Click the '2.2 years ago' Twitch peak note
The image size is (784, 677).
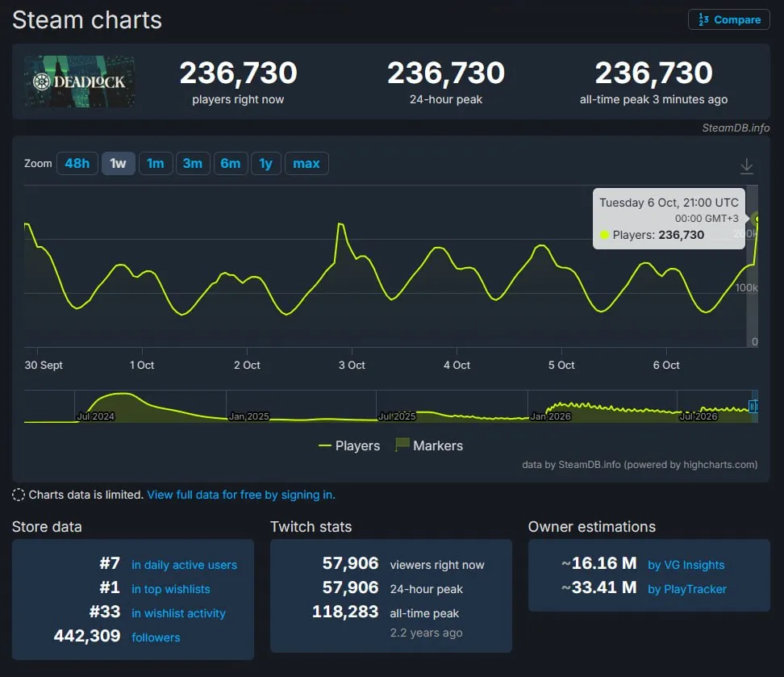(426, 633)
